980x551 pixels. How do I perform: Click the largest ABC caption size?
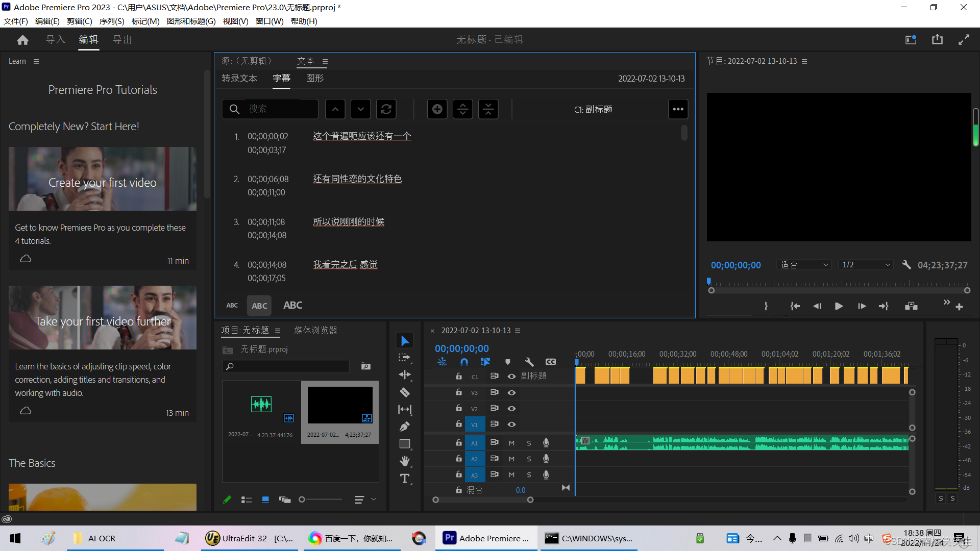pos(293,305)
